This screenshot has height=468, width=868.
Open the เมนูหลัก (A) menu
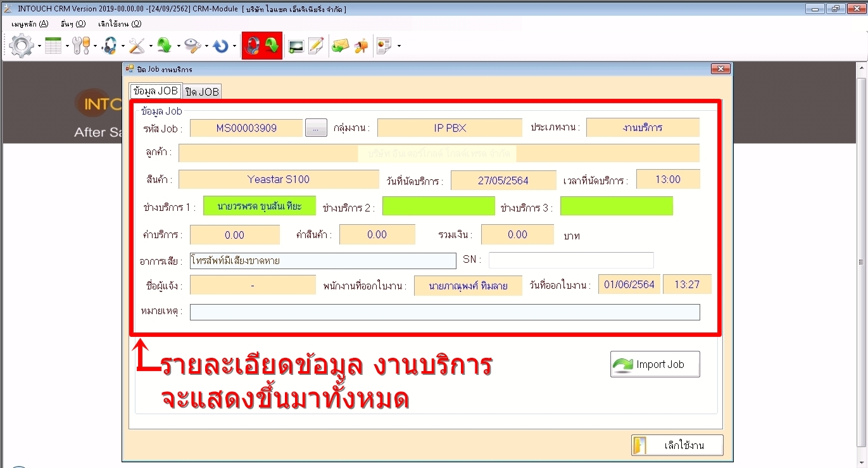[x=30, y=24]
